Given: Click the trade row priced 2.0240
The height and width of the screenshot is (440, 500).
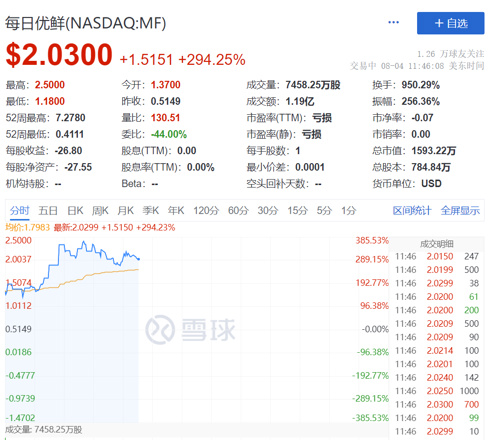Looking at the screenshot, I should [x=437, y=378].
